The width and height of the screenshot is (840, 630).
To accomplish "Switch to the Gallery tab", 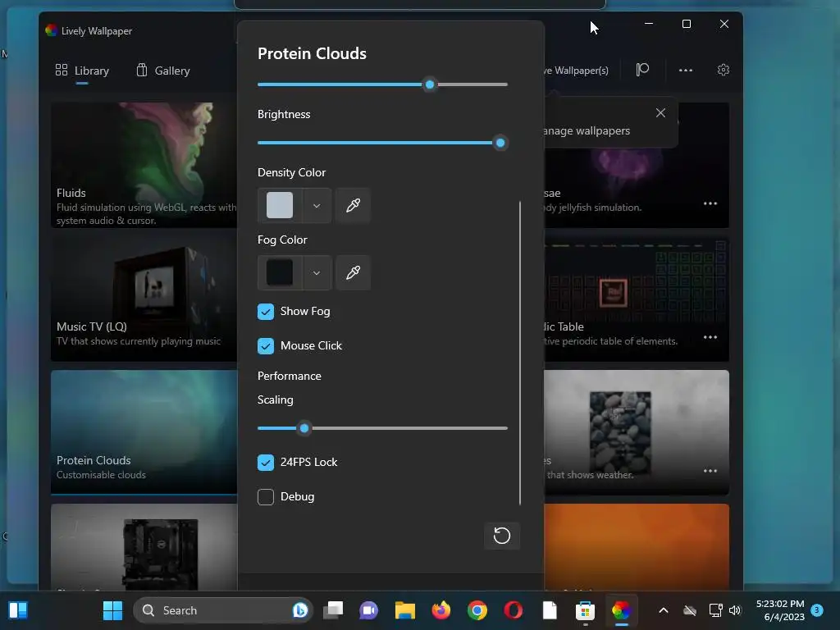I will pyautogui.click(x=163, y=71).
